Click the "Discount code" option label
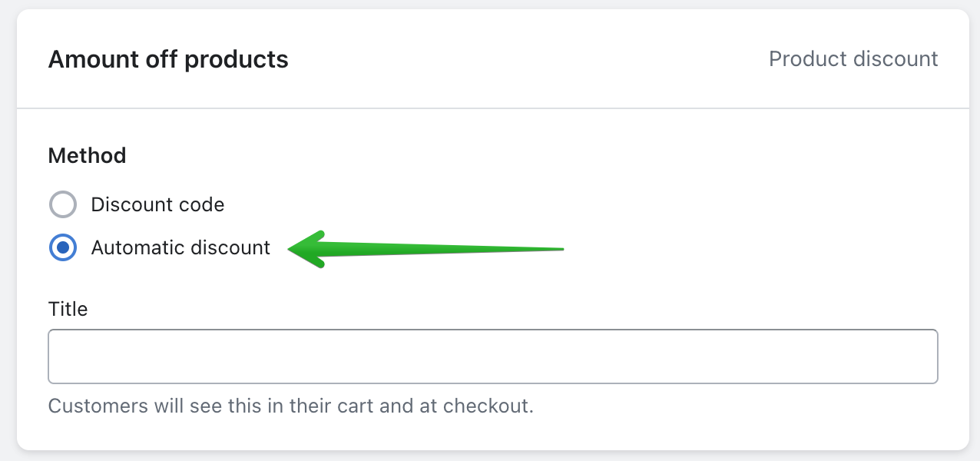This screenshot has height=461, width=980. tap(157, 204)
